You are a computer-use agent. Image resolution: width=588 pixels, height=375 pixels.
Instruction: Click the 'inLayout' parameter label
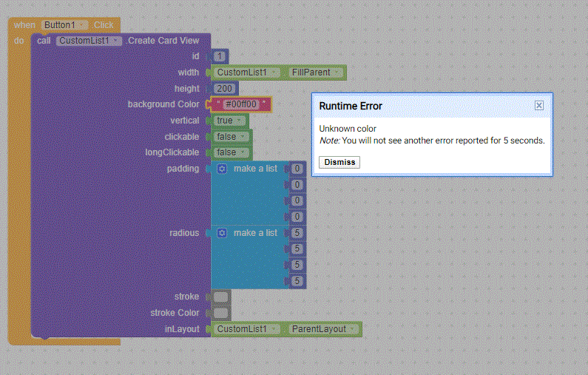point(182,329)
